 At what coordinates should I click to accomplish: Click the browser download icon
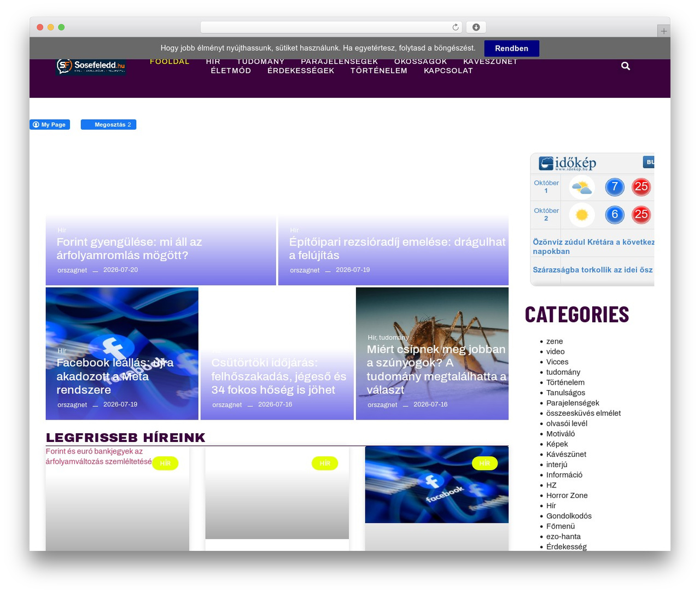[476, 27]
